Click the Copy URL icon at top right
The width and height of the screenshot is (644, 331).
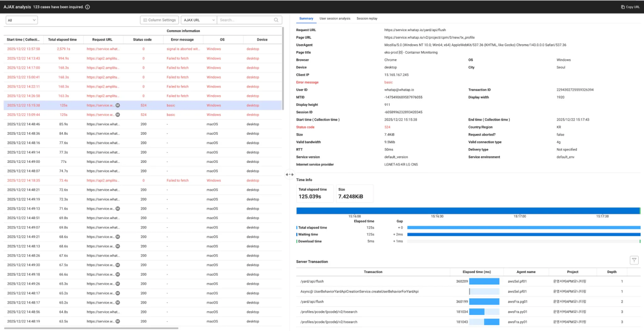point(623,7)
